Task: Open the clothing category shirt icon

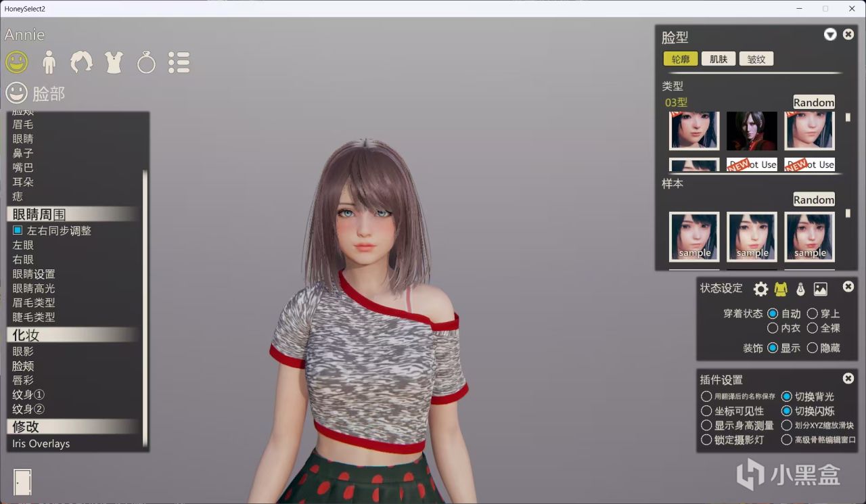Action: (x=114, y=62)
